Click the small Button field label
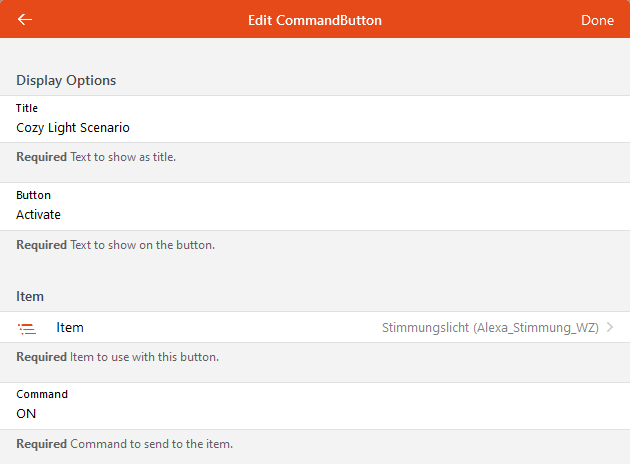The height and width of the screenshot is (464, 630). 33,195
